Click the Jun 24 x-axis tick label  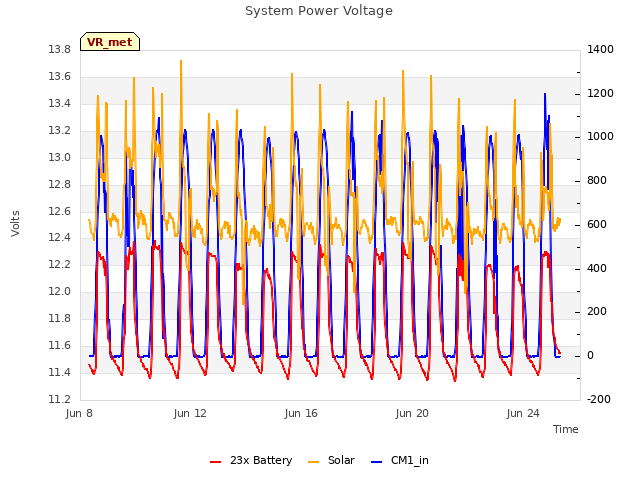[x=523, y=413]
